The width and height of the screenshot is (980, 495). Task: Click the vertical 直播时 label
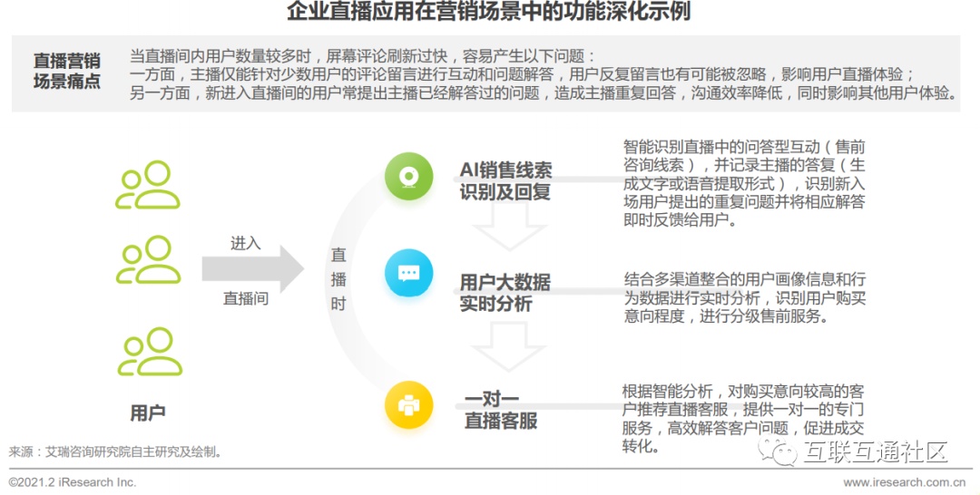pos(338,279)
